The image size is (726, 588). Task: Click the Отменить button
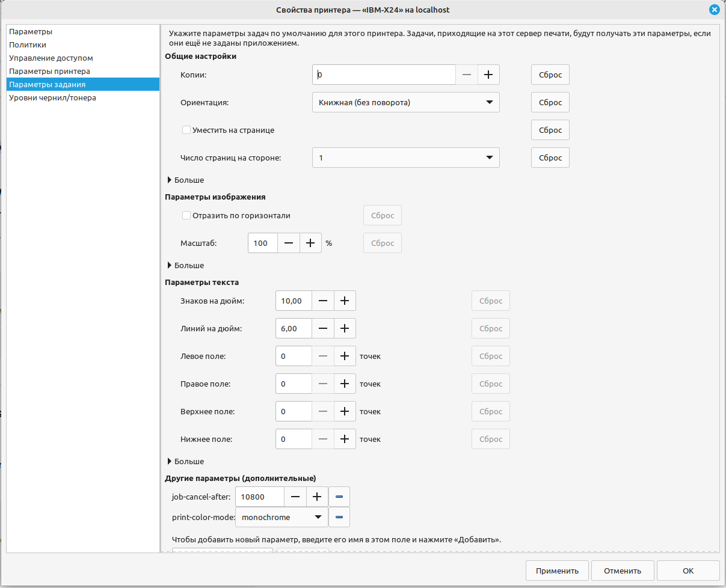623,571
